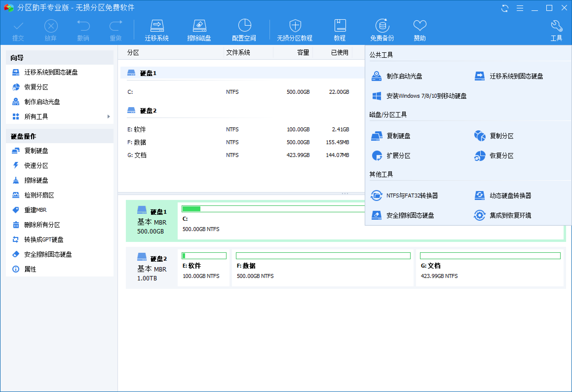The height and width of the screenshot is (392, 572).
Task: Select 快速分区 in sidebar
Action: coord(60,165)
